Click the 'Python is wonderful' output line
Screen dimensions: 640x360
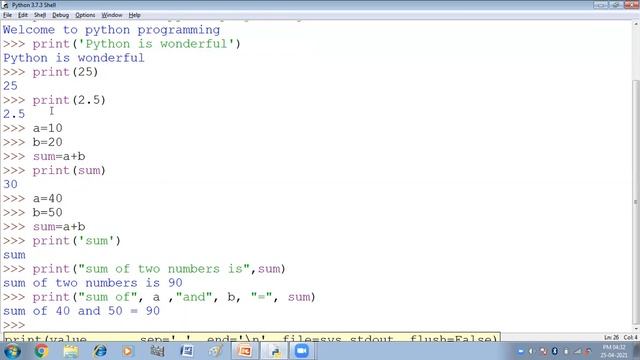click(x=74, y=58)
